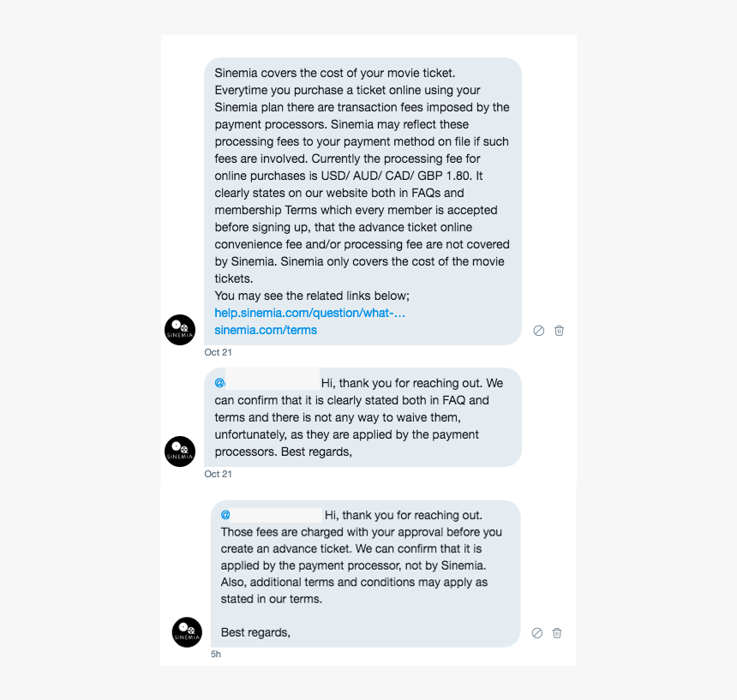The width and height of the screenshot is (737, 700).
Task: Select the trash icon on the bottom message
Action: 556,632
